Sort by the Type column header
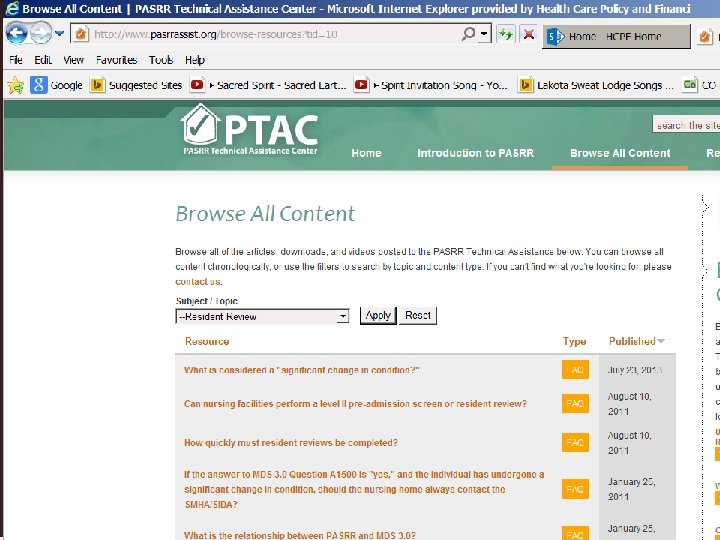 tap(574, 342)
